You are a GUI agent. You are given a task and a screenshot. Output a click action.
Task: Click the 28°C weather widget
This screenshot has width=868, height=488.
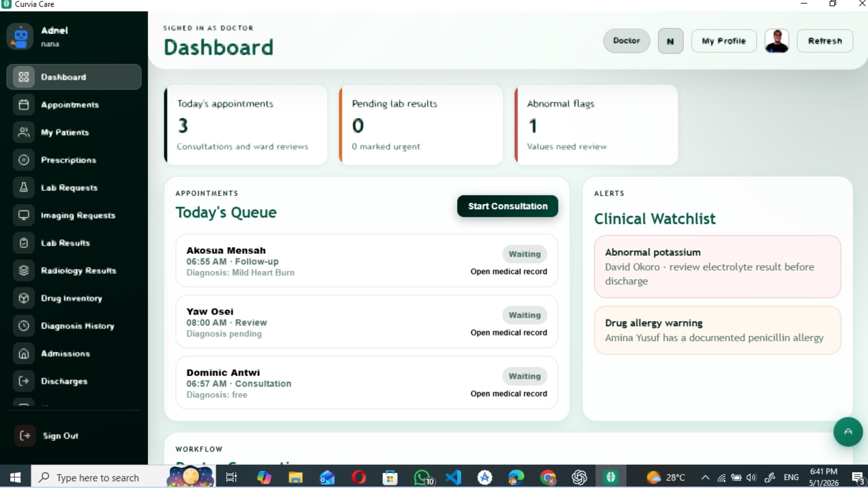point(666,477)
